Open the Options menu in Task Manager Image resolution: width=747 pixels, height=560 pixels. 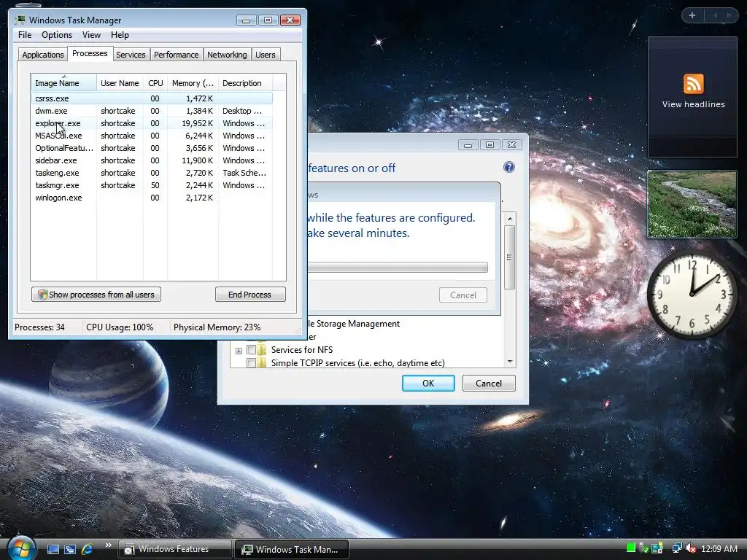click(x=57, y=35)
